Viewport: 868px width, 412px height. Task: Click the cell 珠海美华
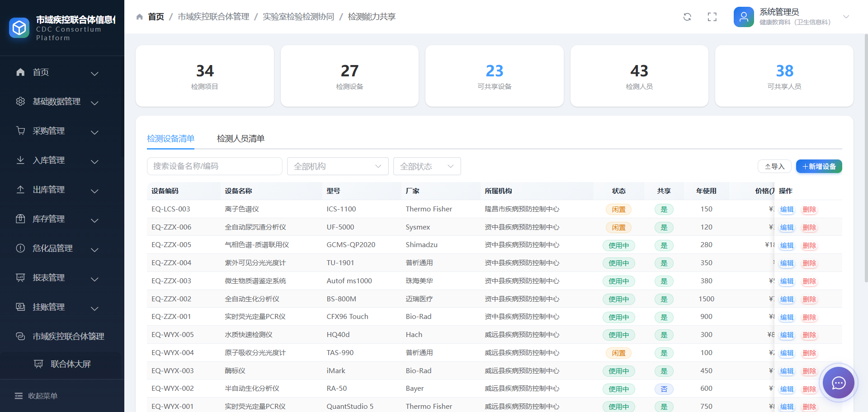(x=419, y=281)
